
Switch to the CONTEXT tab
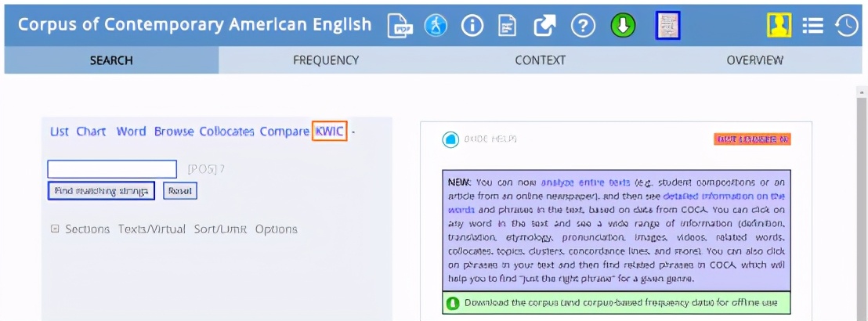tap(541, 60)
